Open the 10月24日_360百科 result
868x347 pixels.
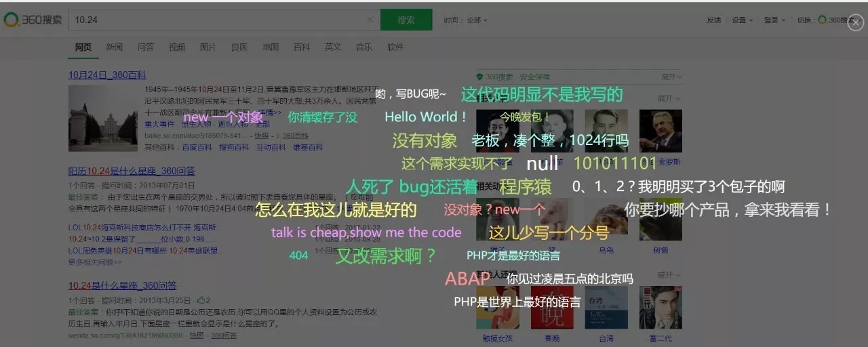coord(107,75)
